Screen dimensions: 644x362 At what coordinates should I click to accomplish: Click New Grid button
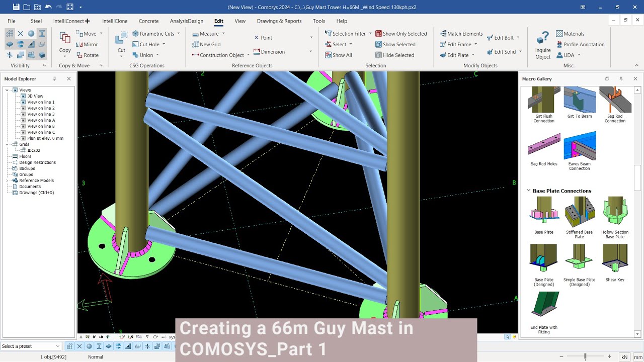click(x=206, y=44)
